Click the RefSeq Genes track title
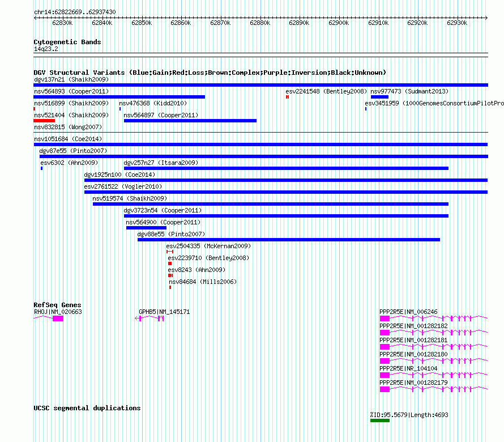The width and height of the screenshot is (504, 442). pos(58,305)
